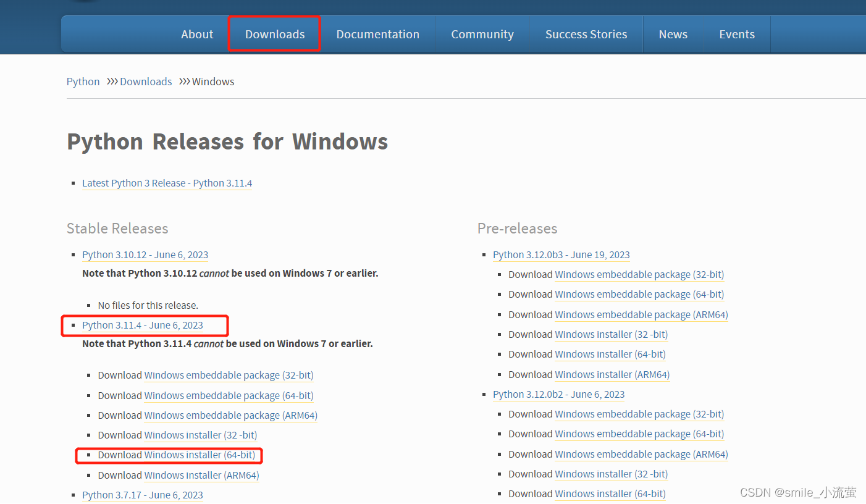Click the Pre-releases heading
Viewport: 866px width, 504px height.
[518, 229]
